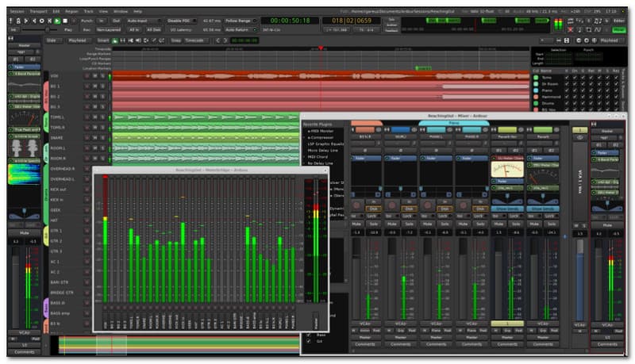635x364 pixels.
Task: Click the nudge forward arrow icon
Action: click(x=225, y=40)
